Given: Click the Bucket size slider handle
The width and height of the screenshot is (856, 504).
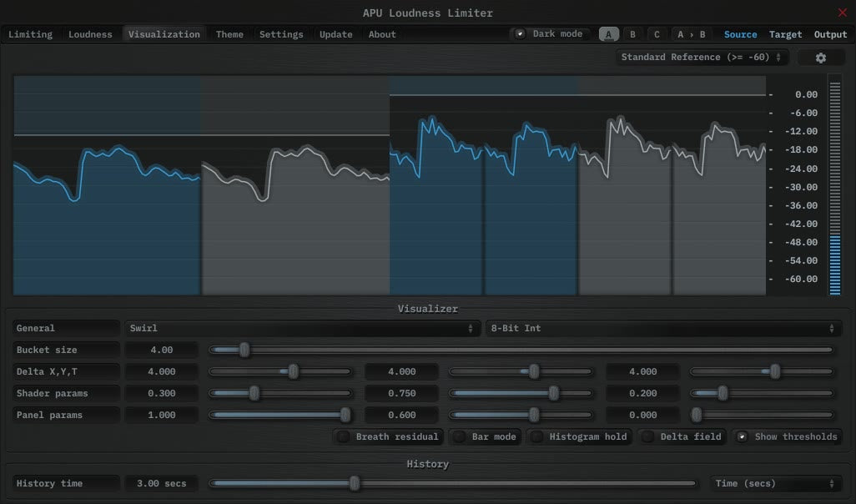Looking at the screenshot, I should 244,350.
